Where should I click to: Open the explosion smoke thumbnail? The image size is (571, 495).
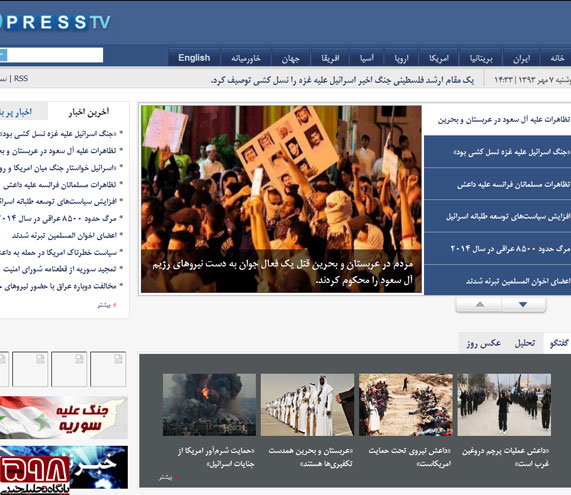209,405
